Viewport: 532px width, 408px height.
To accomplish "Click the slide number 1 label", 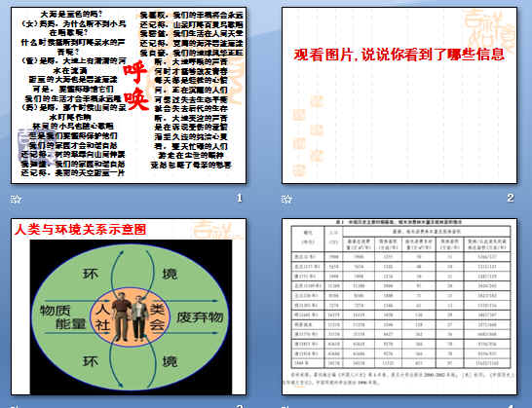I will (240, 198).
